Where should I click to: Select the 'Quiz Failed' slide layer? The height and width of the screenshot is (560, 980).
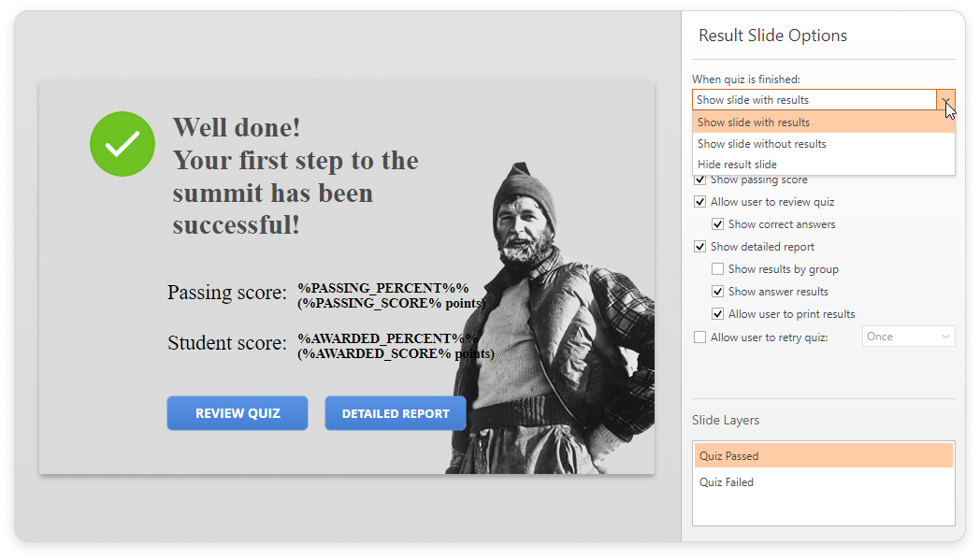point(823,481)
